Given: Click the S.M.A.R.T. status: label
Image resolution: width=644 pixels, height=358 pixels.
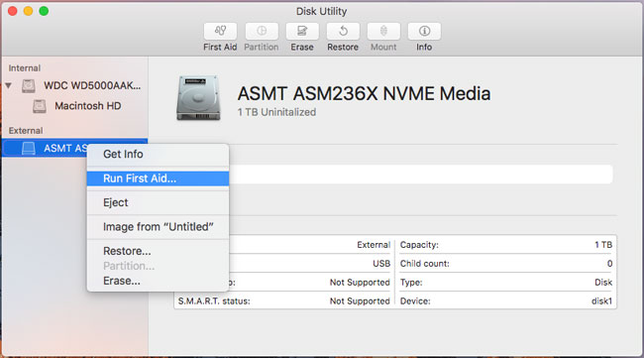Looking at the screenshot, I should (214, 301).
